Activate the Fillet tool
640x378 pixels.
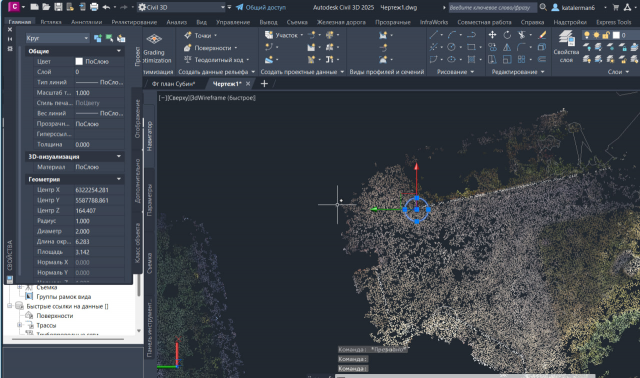(521, 47)
